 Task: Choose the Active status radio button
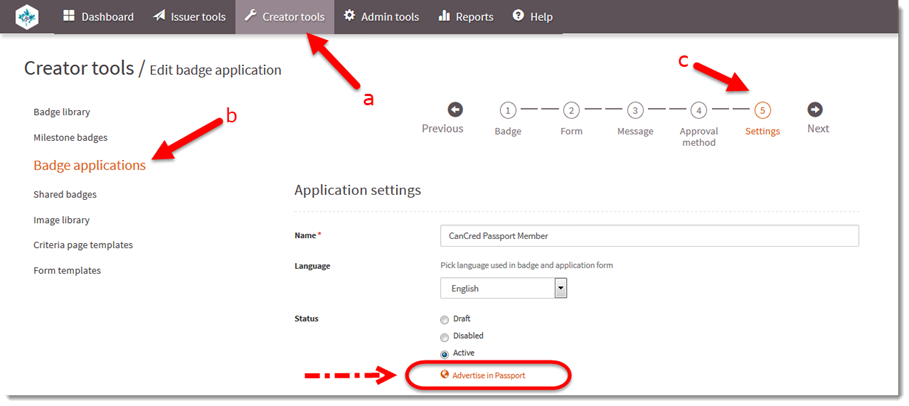coord(445,354)
